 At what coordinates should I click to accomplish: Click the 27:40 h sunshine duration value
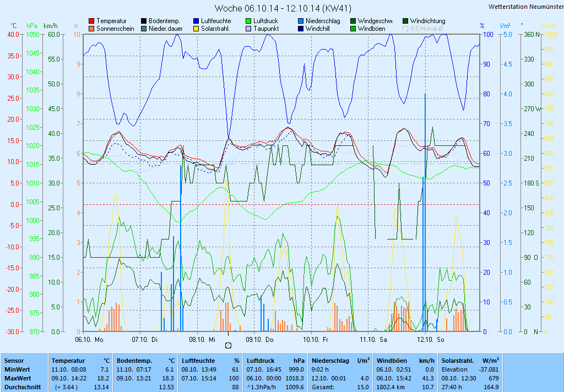click(452, 388)
